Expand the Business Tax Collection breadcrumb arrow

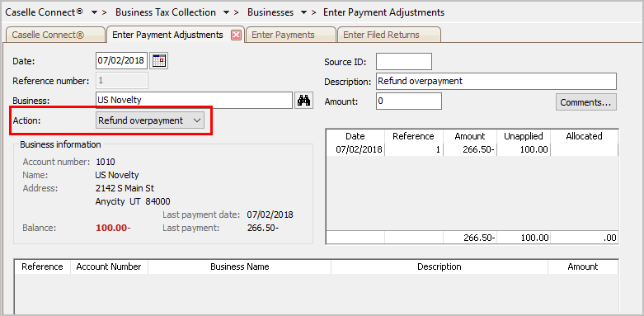point(226,12)
